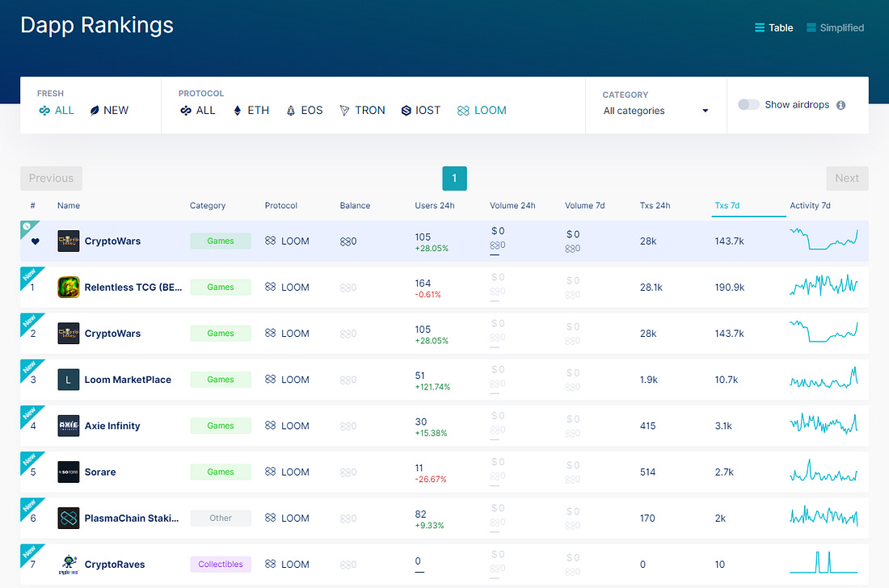The image size is (889, 588).
Task: Filter protocol by EOS
Action: pos(305,111)
